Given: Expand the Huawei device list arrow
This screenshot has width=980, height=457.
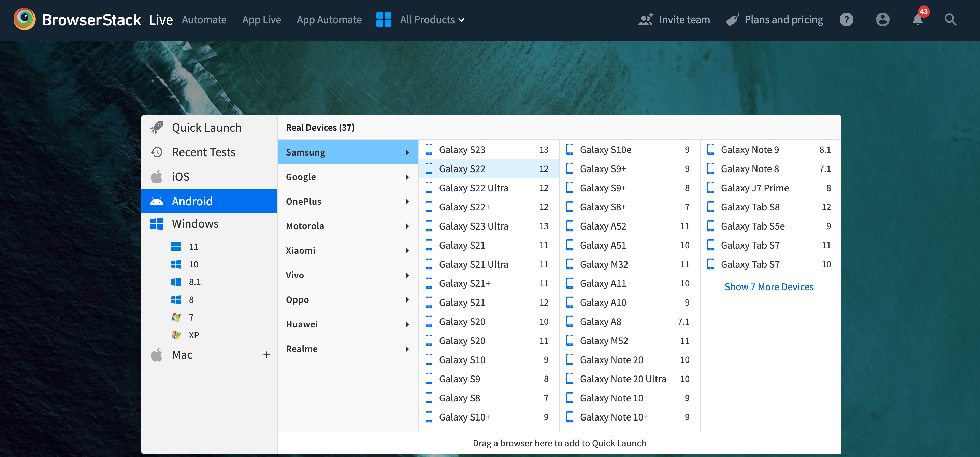Looking at the screenshot, I should pyautogui.click(x=407, y=324).
